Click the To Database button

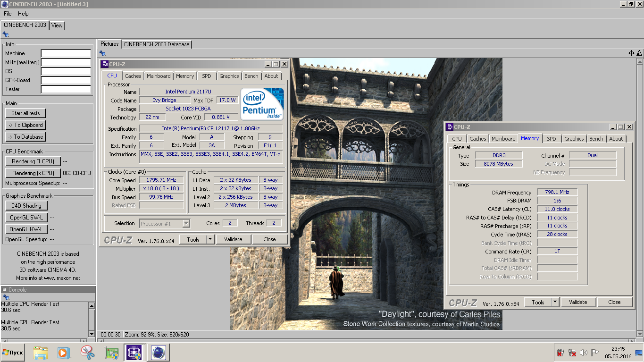click(x=26, y=137)
